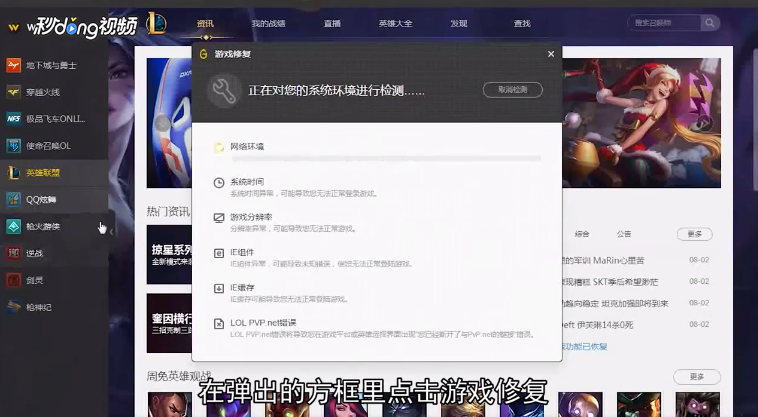
Task: Switch to 资讯 tab
Action: pyautogui.click(x=205, y=23)
